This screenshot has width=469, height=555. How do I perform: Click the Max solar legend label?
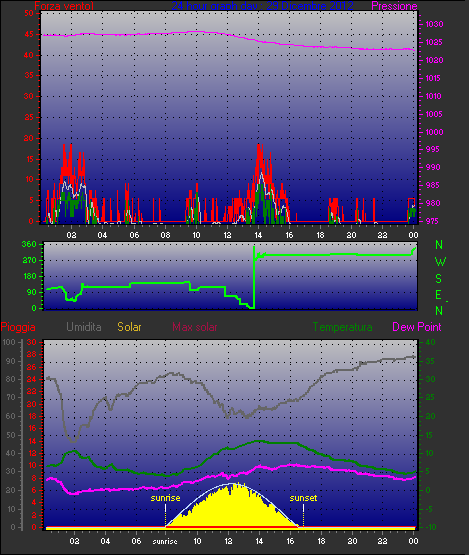[x=195, y=327]
